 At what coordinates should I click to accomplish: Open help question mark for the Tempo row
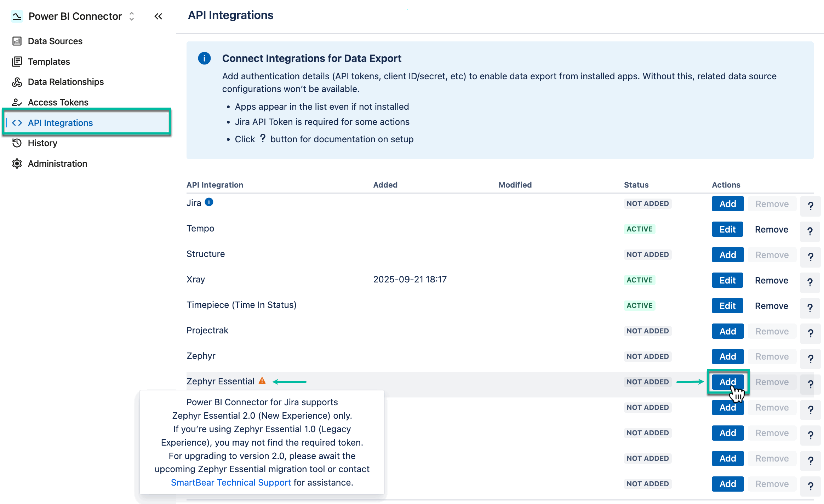[x=810, y=231]
